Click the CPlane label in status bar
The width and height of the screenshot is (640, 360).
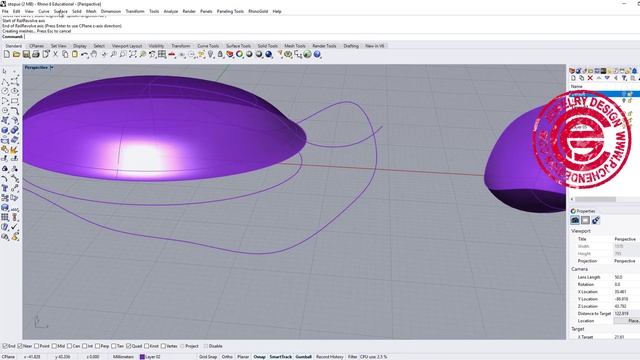(9, 357)
